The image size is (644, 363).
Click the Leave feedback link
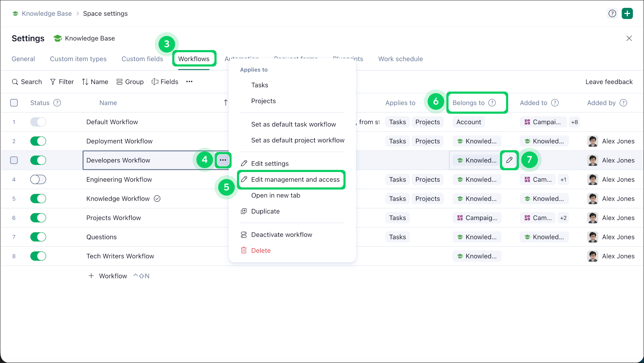pyautogui.click(x=609, y=82)
